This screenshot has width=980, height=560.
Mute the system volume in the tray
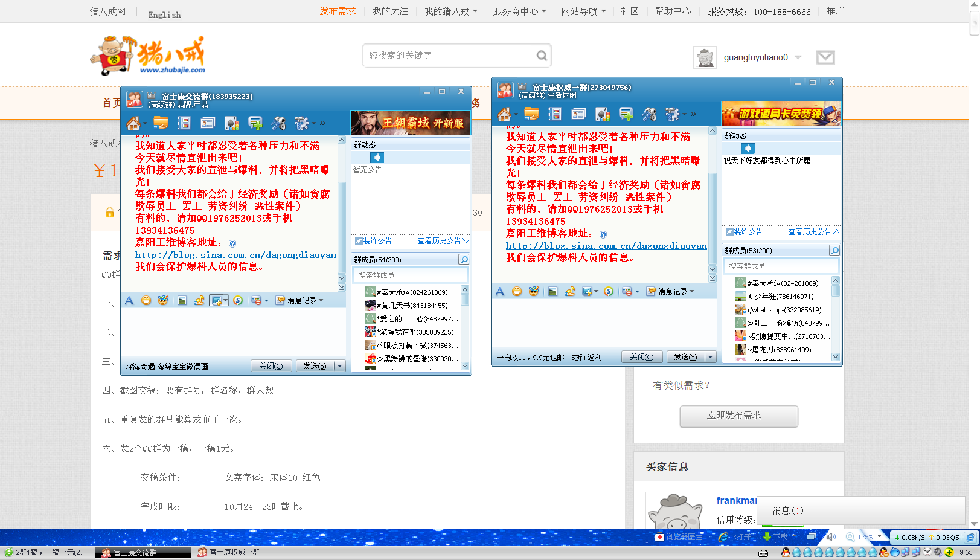(x=831, y=536)
